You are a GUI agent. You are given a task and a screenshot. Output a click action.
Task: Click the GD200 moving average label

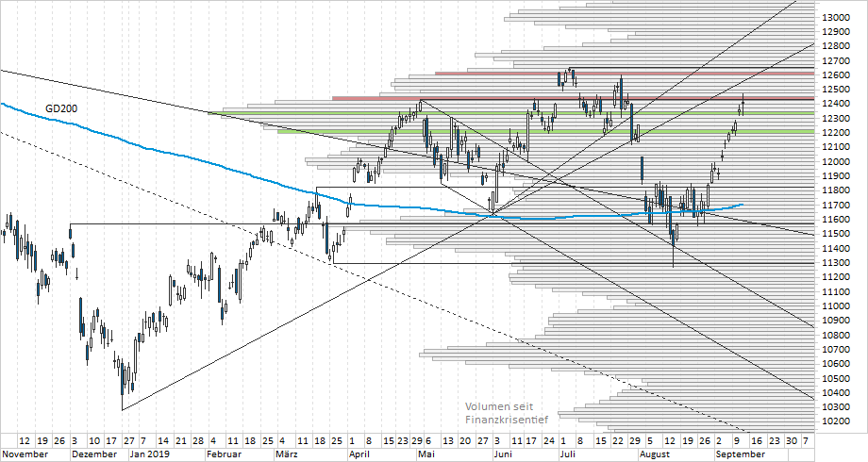pos(61,109)
